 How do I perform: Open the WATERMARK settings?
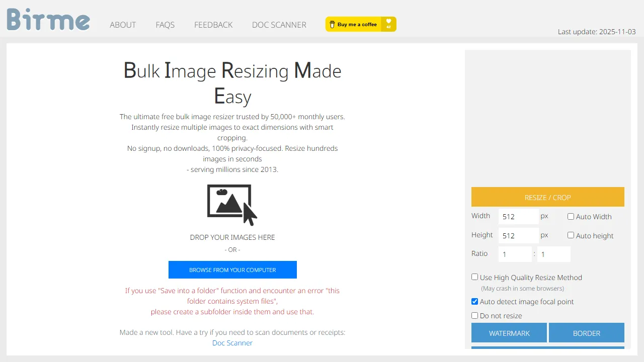(509, 333)
